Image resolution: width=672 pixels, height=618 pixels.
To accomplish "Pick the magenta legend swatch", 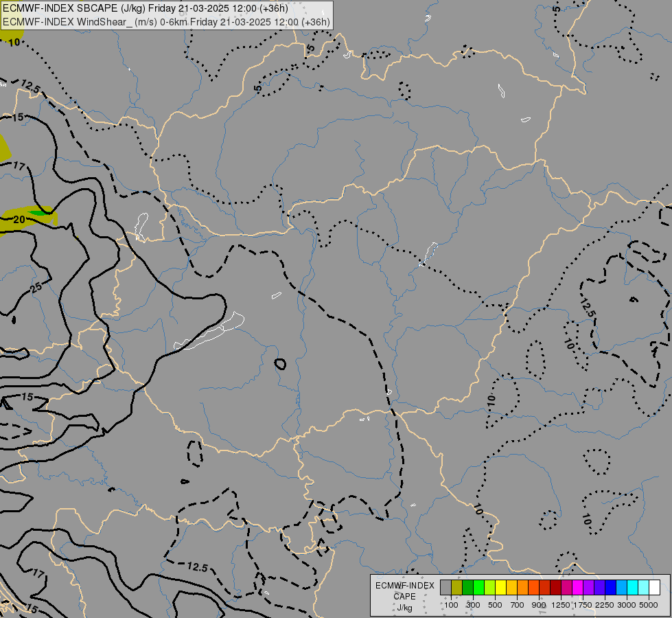I will click(x=578, y=588).
